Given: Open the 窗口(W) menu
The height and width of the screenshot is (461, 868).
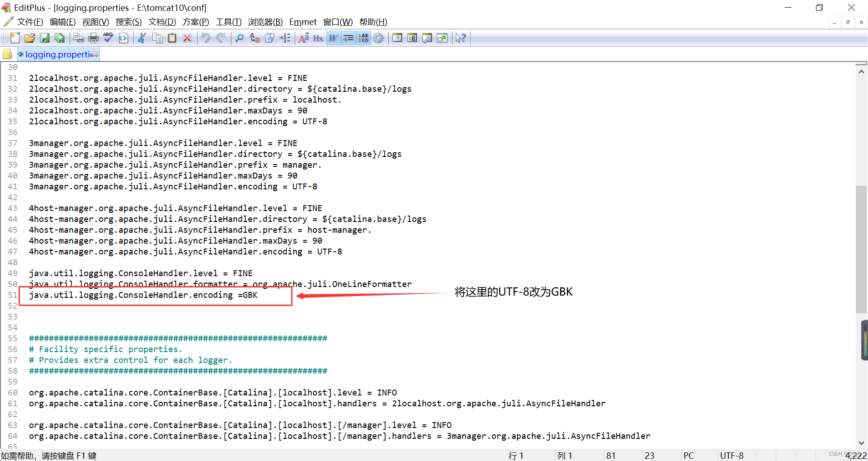Looking at the screenshot, I should (x=338, y=22).
